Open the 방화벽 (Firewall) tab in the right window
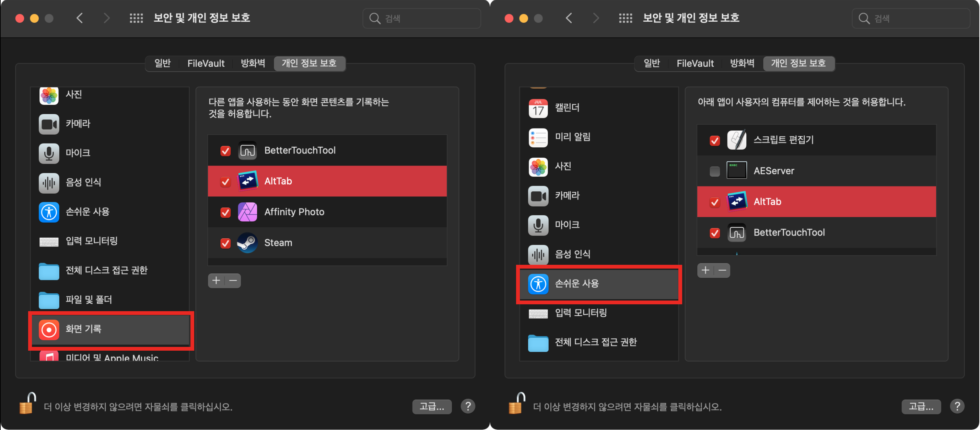This screenshot has height=430, width=980. 742,63
